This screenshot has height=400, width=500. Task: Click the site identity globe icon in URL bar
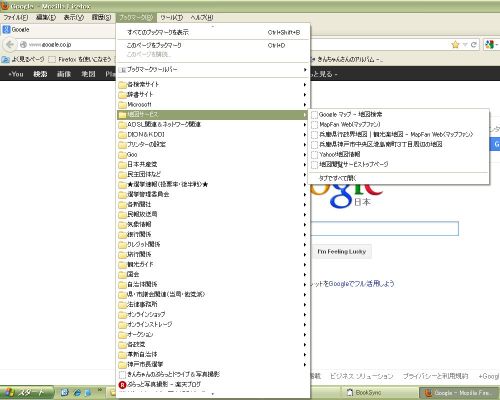23,45
